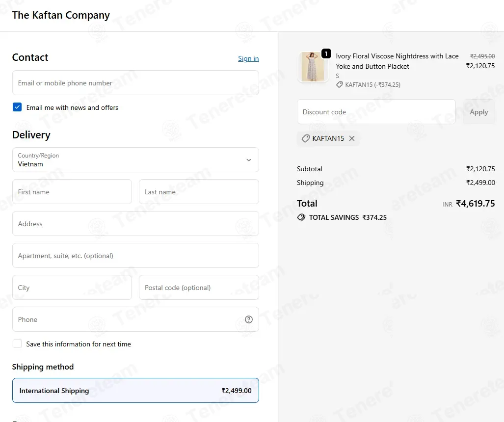This screenshot has width=504, height=422.
Task: Focus the Address field
Action: point(135,224)
